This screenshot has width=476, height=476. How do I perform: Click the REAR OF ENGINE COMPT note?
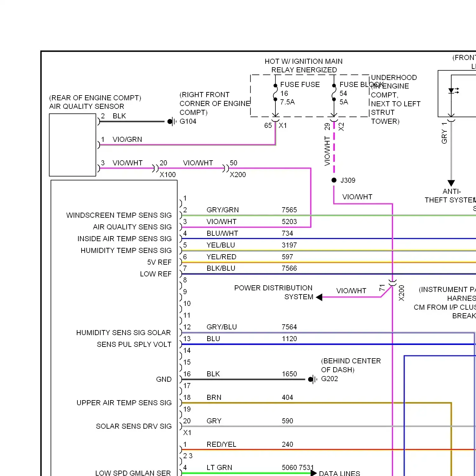point(95,98)
